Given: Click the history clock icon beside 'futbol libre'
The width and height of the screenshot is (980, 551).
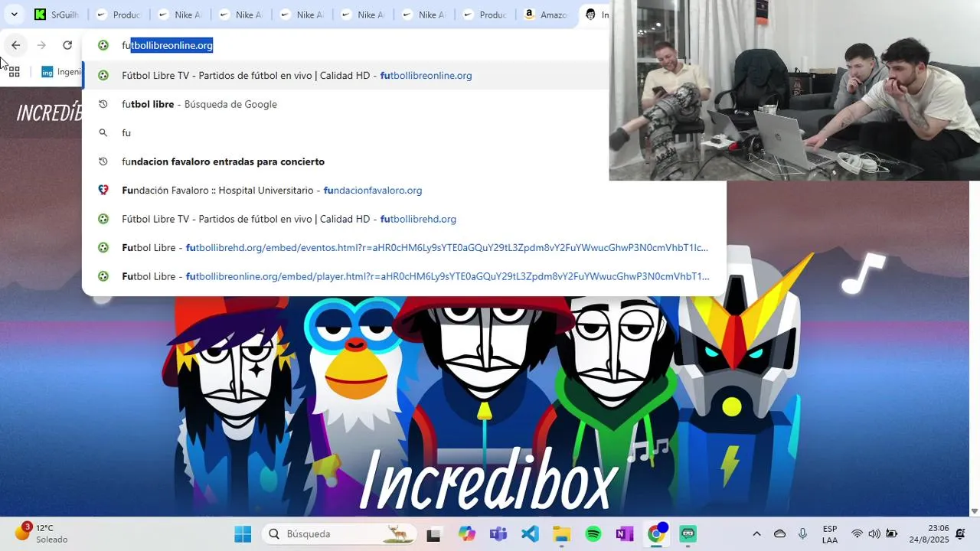Looking at the screenshot, I should click(103, 104).
